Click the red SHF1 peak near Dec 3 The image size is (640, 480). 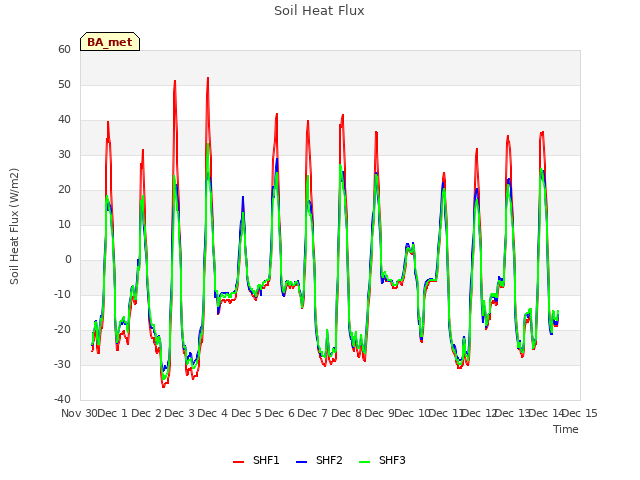pos(175,81)
